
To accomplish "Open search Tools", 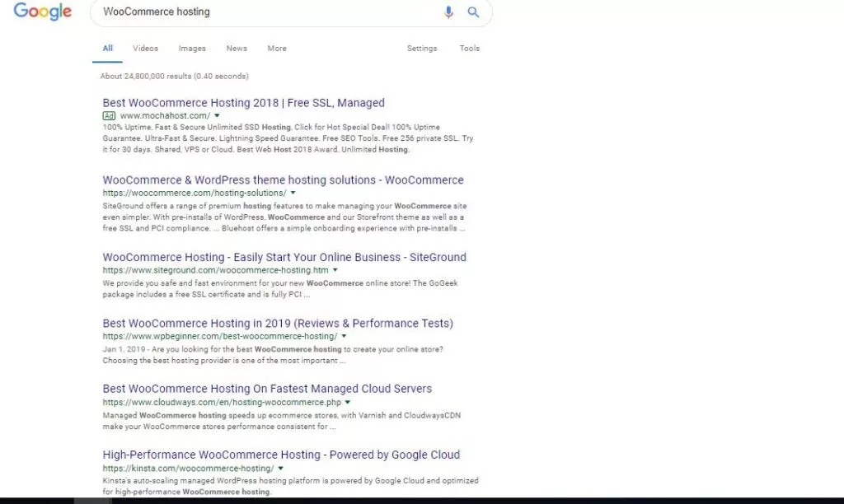I will coord(469,49).
